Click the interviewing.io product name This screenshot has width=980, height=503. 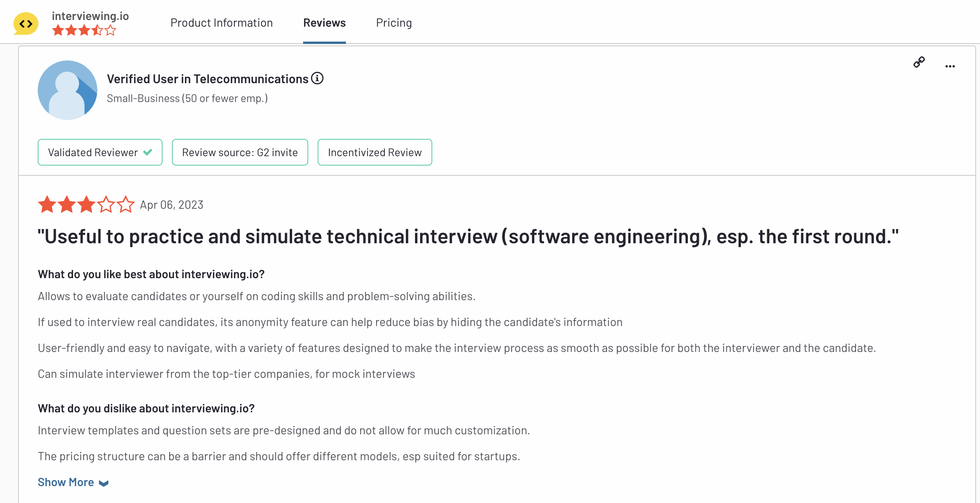point(90,16)
